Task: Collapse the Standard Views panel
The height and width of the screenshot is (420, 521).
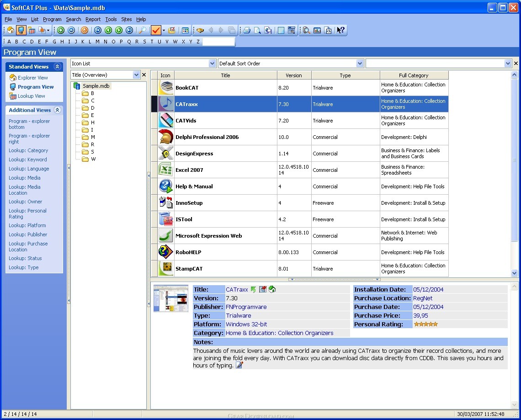Action: click(x=58, y=66)
